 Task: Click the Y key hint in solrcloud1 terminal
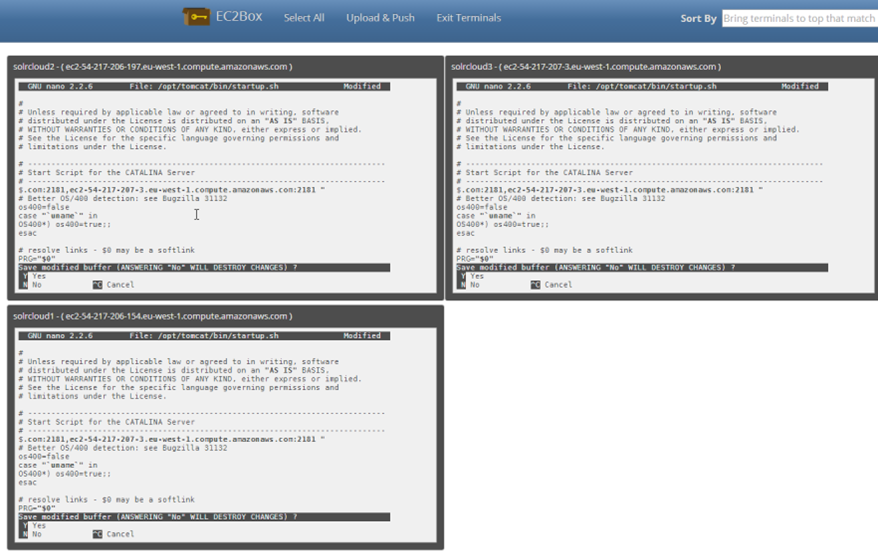25,525
